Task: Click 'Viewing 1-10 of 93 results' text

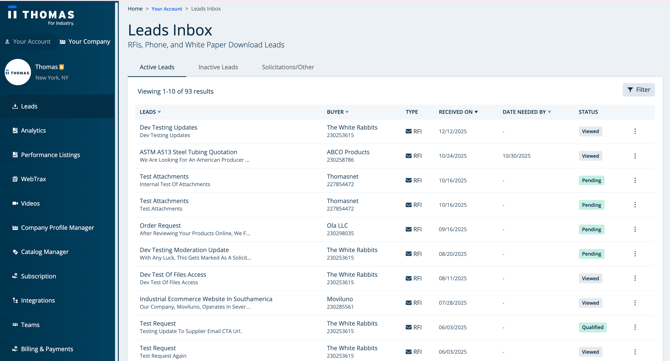Action: (175, 91)
